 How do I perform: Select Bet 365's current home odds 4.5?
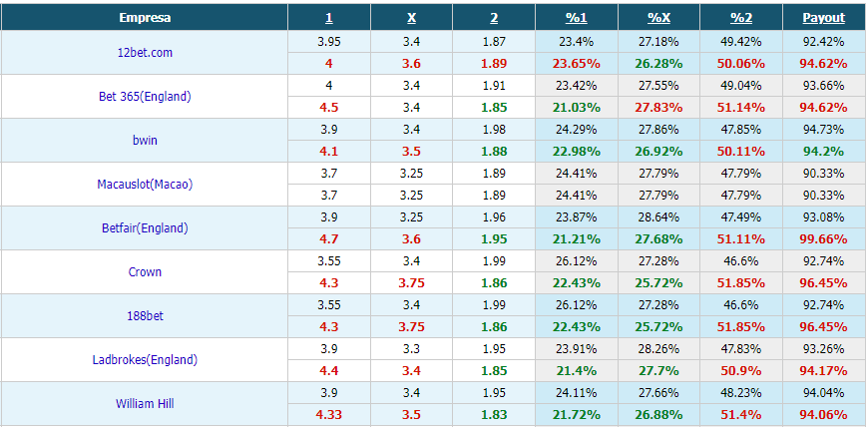pos(329,108)
